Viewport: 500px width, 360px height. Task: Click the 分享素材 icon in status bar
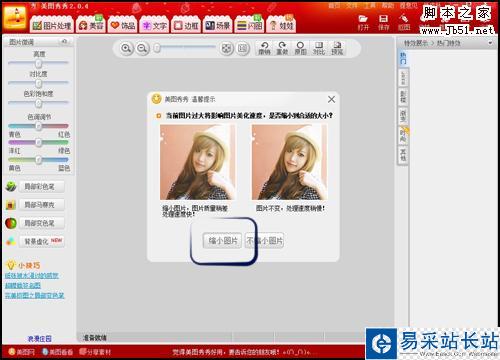tap(83, 352)
